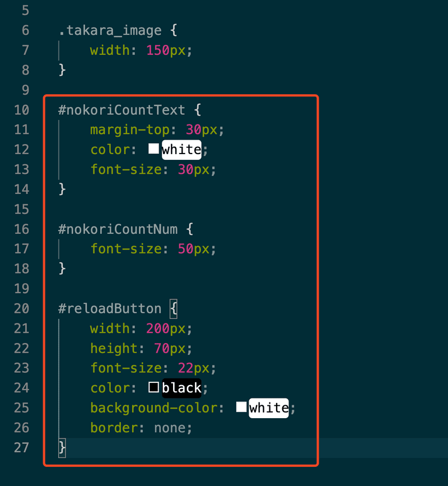
Task: Open the black color swatch on line 24
Action: (x=153, y=387)
